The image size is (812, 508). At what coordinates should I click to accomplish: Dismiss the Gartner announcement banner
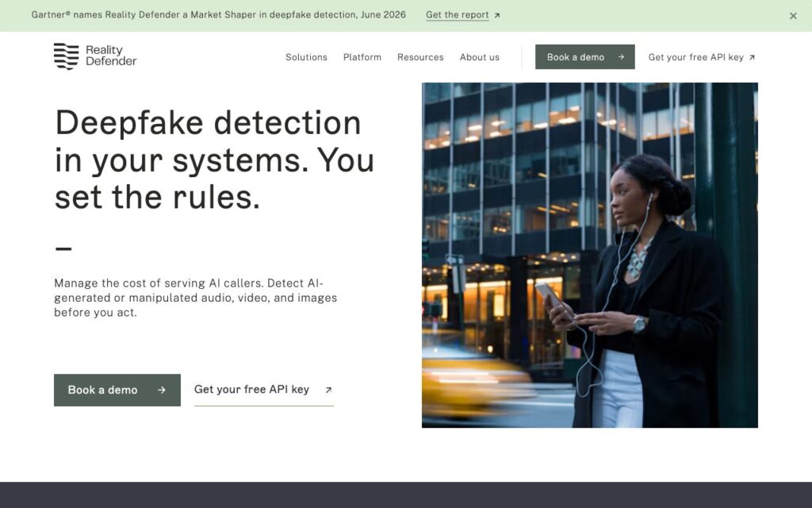point(793,16)
